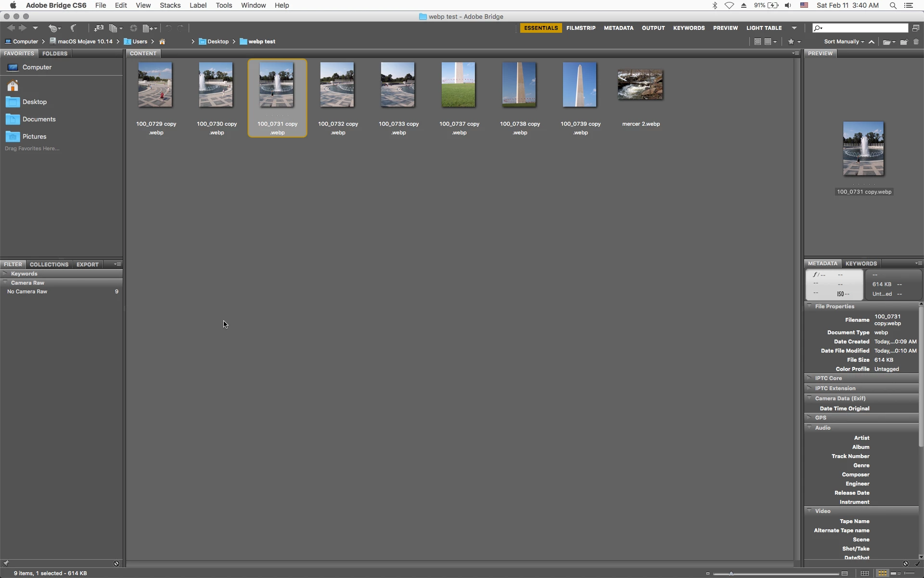Image resolution: width=924 pixels, height=578 pixels.
Task: Click the Create new folder icon
Action: point(904,42)
